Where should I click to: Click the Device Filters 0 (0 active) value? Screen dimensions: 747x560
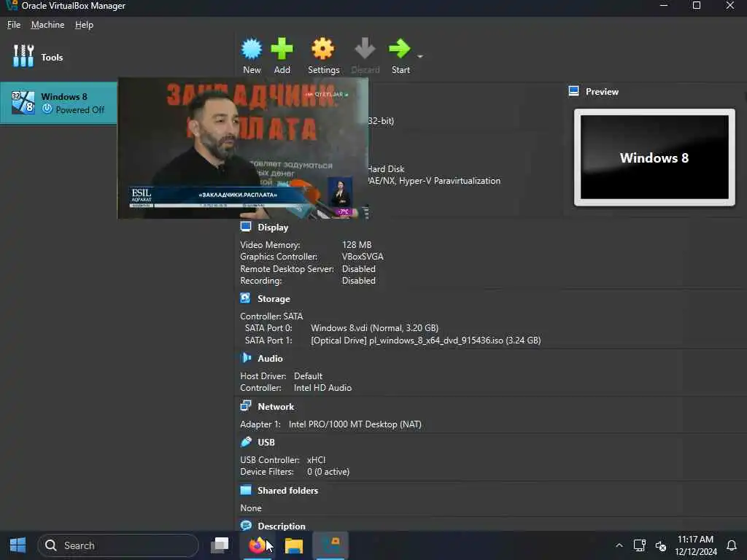(x=328, y=472)
